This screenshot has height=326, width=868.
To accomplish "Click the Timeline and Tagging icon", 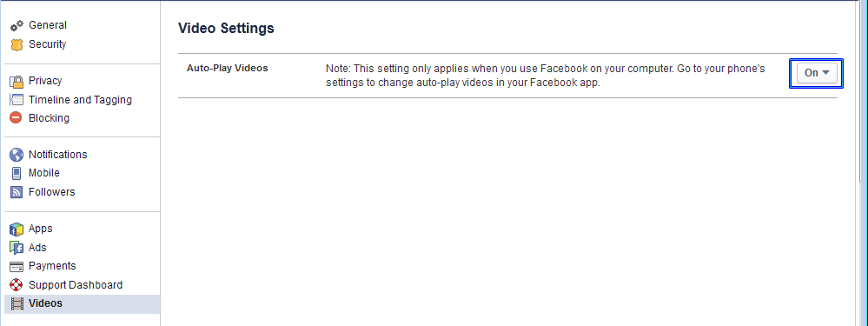I will [x=17, y=100].
